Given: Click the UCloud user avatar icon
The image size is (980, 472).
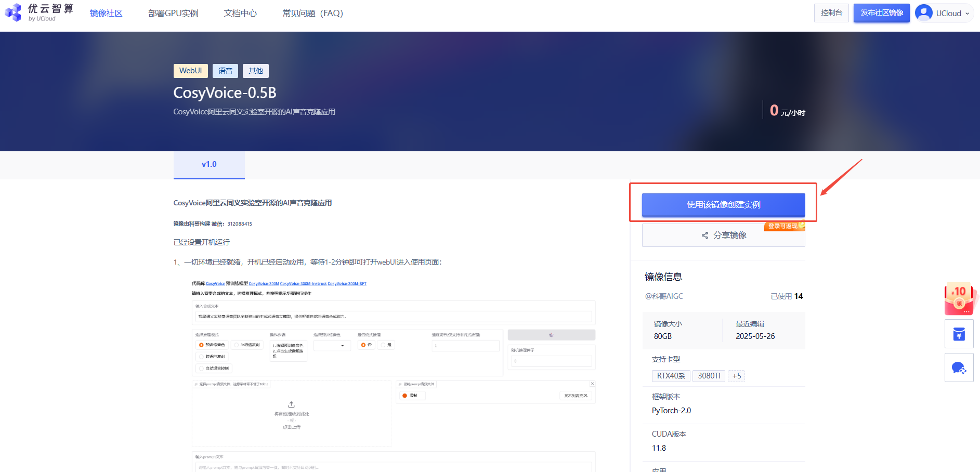Looking at the screenshot, I should (924, 13).
